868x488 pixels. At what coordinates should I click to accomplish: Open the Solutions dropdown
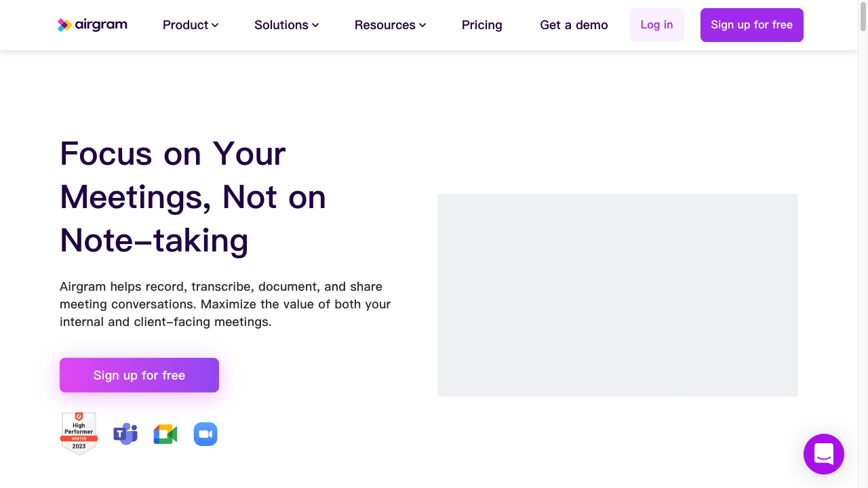[x=286, y=25]
